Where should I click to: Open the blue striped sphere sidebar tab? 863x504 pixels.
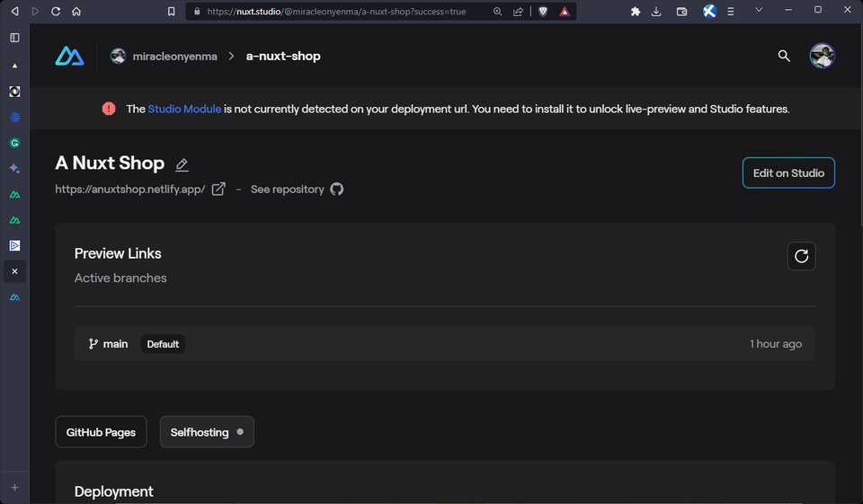pos(15,117)
